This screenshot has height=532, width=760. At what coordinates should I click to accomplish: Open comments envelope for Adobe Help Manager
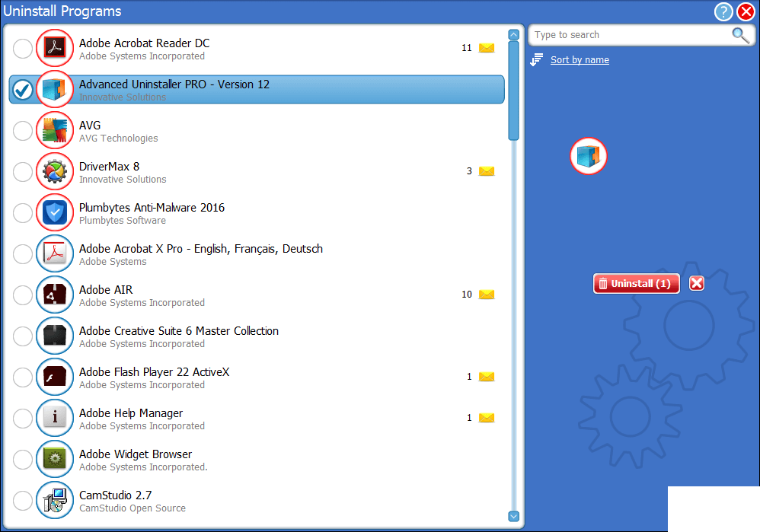(487, 418)
